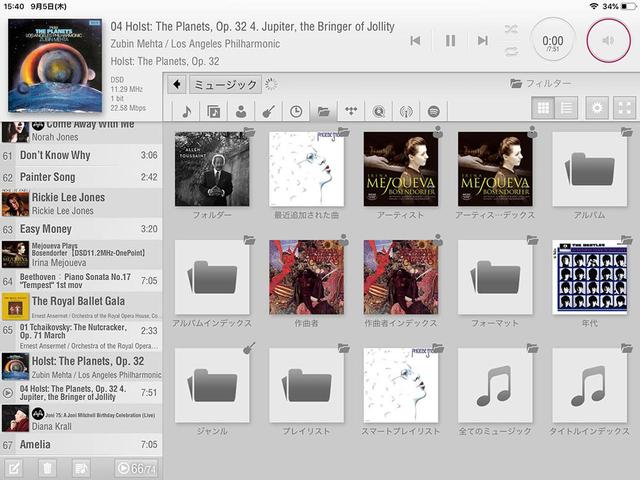Play track 62 Painter Song
Screen dimensions: 640x480
click(x=81, y=177)
